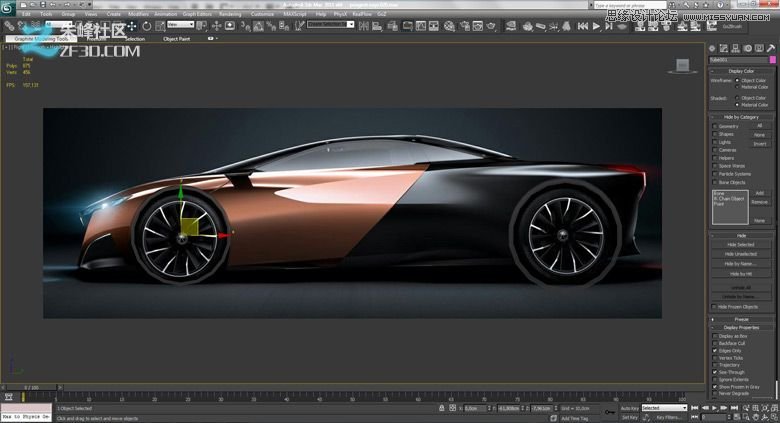Toggle the See-Through checkbox
Viewport: 780px width, 423px height.
tap(714, 372)
